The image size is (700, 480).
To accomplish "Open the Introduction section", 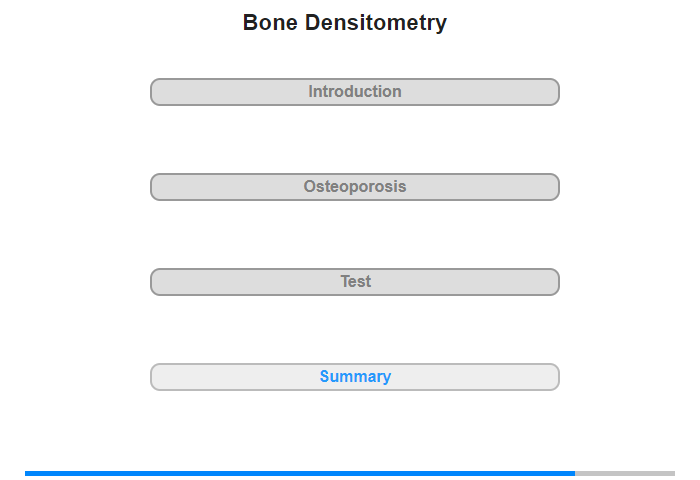I will coord(355,92).
